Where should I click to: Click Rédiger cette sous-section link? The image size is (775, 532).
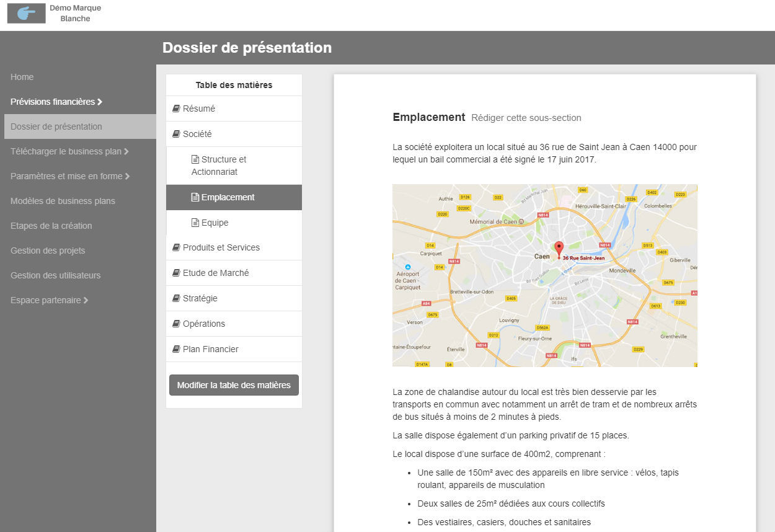pyautogui.click(x=526, y=118)
